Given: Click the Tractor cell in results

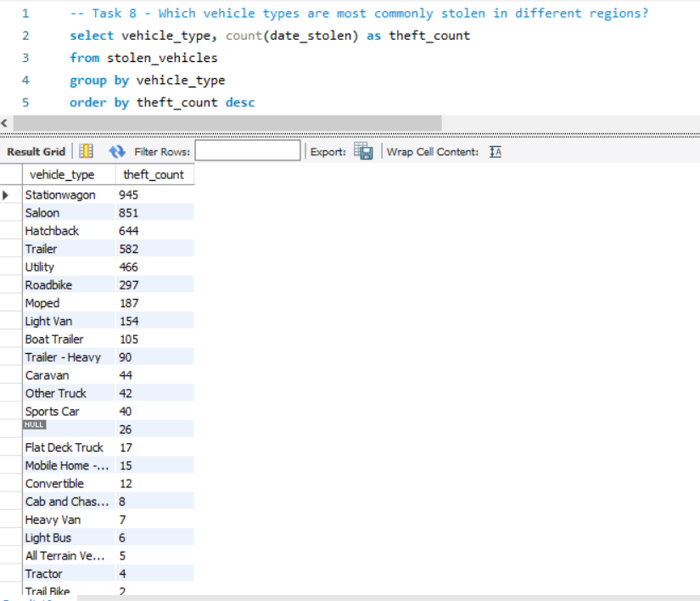Looking at the screenshot, I should click(x=43, y=574).
